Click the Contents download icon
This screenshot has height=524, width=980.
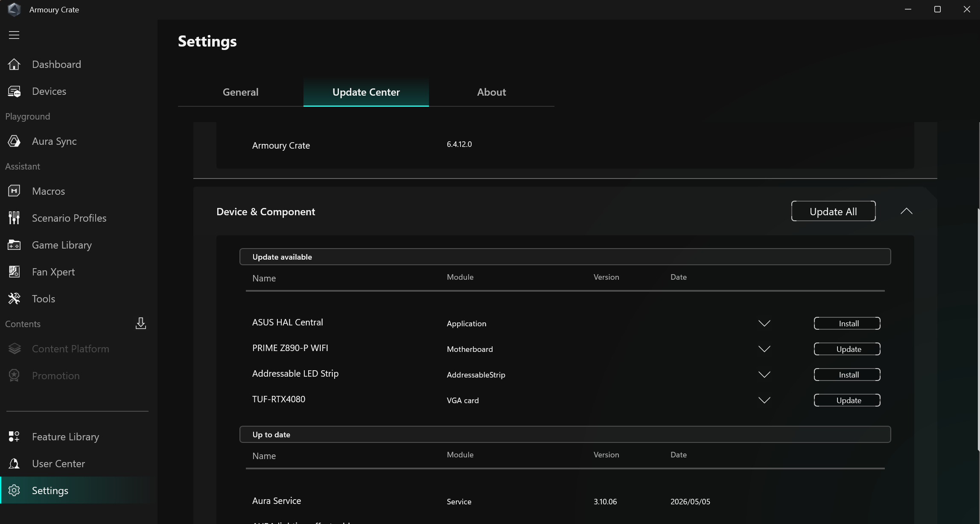[x=141, y=323]
